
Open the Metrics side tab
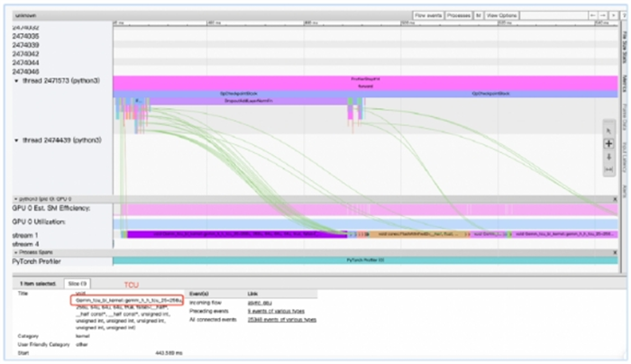(x=625, y=84)
